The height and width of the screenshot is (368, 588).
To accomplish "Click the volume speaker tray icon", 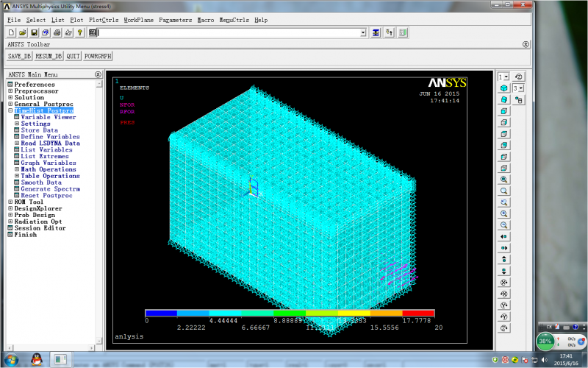I will click(544, 360).
